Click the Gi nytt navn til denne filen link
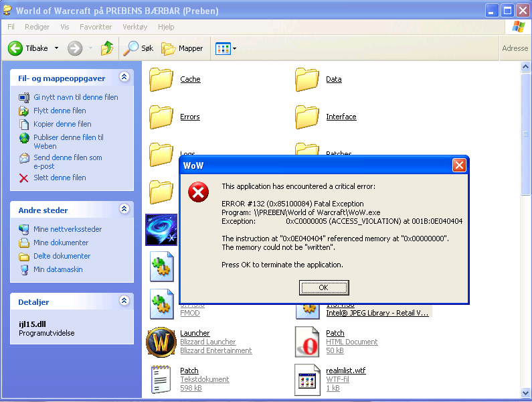 pyautogui.click(x=76, y=97)
